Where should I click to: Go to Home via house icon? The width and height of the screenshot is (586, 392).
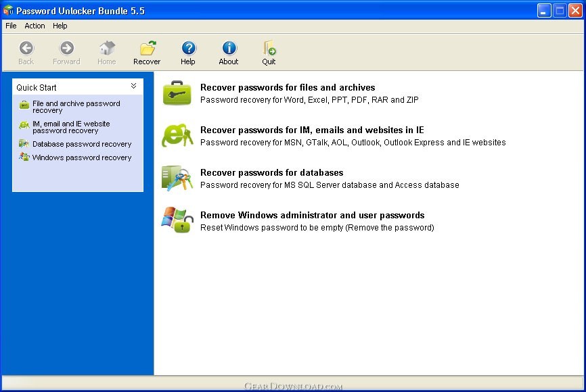107,48
